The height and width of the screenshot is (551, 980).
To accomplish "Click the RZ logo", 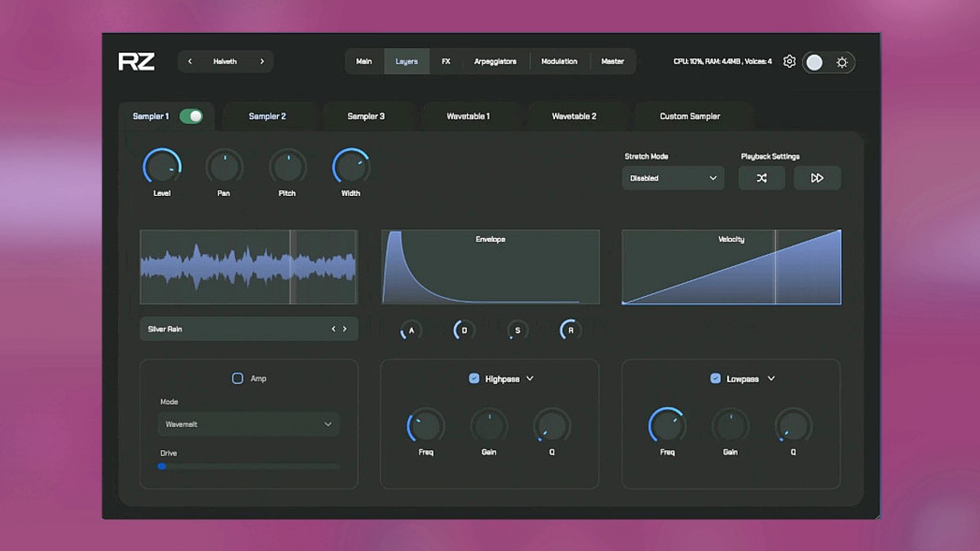I will pos(136,62).
